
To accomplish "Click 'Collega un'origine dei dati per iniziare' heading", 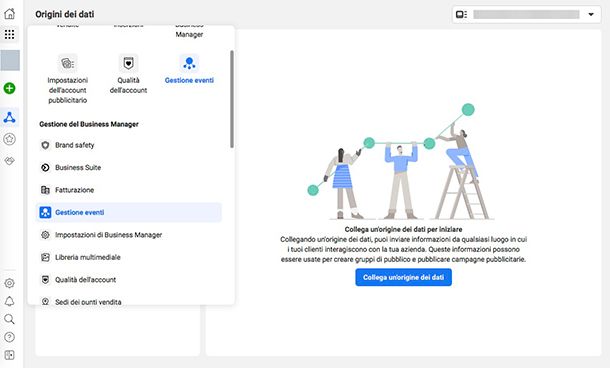I will pos(403,230).
